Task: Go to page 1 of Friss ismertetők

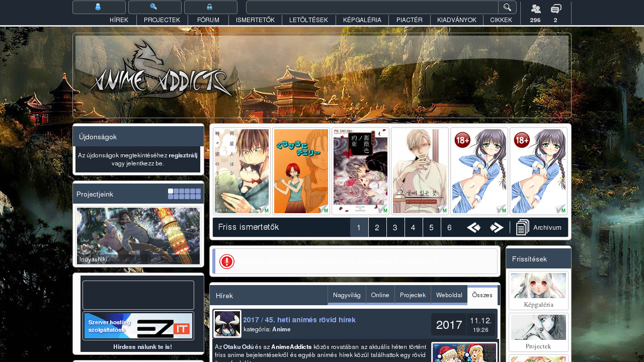Action: 359,228
